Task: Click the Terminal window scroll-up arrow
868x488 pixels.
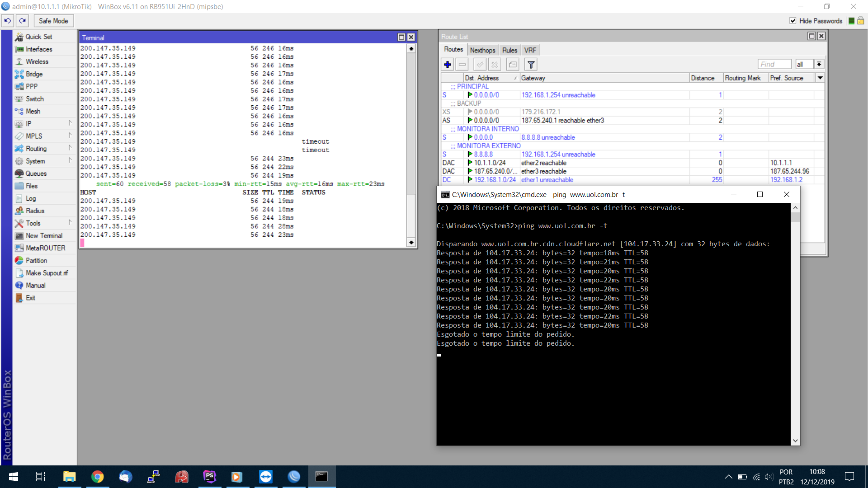Action: point(411,49)
